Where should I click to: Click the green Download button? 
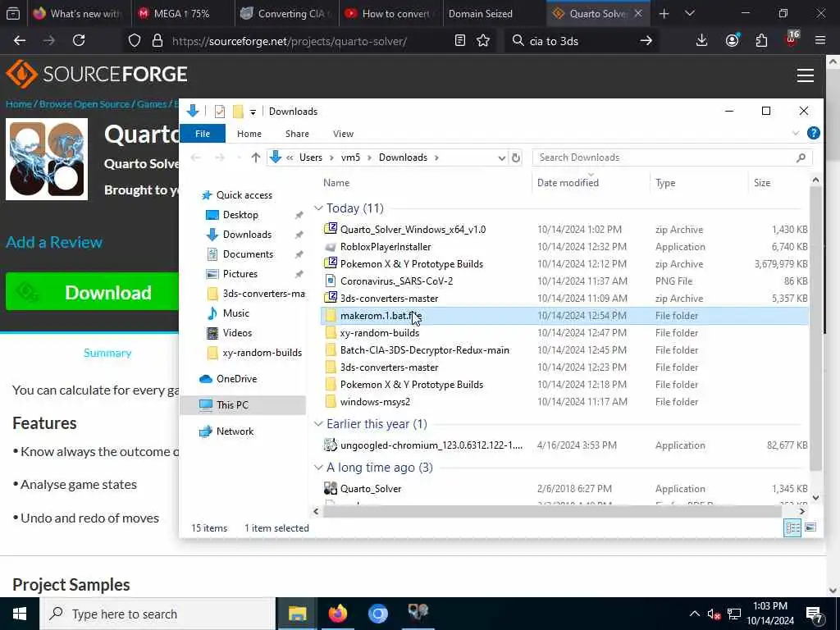click(92, 293)
